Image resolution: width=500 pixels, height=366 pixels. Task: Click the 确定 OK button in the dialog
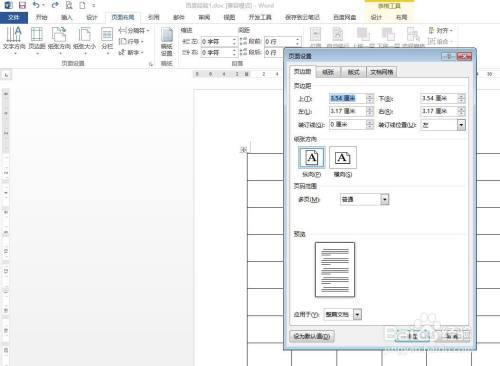[x=412, y=336]
